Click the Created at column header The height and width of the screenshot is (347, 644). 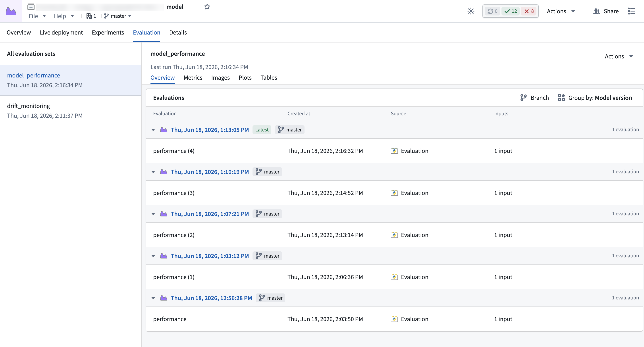[299, 114]
